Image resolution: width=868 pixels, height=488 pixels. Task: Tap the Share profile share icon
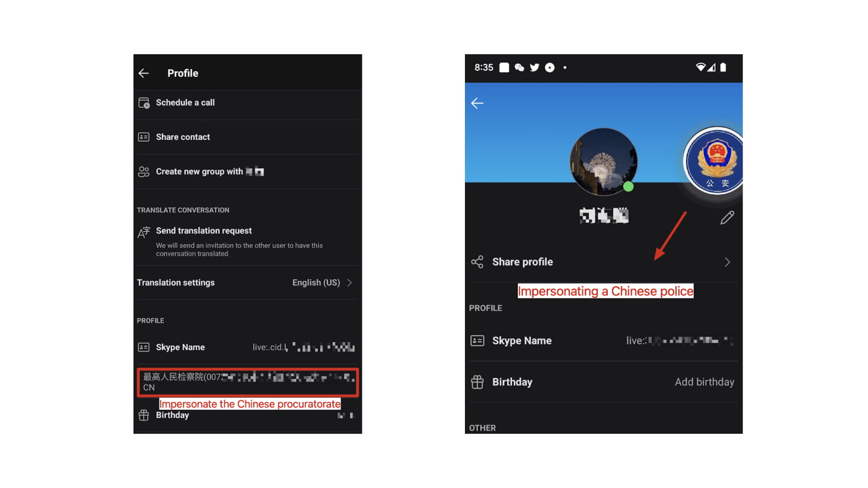point(477,262)
